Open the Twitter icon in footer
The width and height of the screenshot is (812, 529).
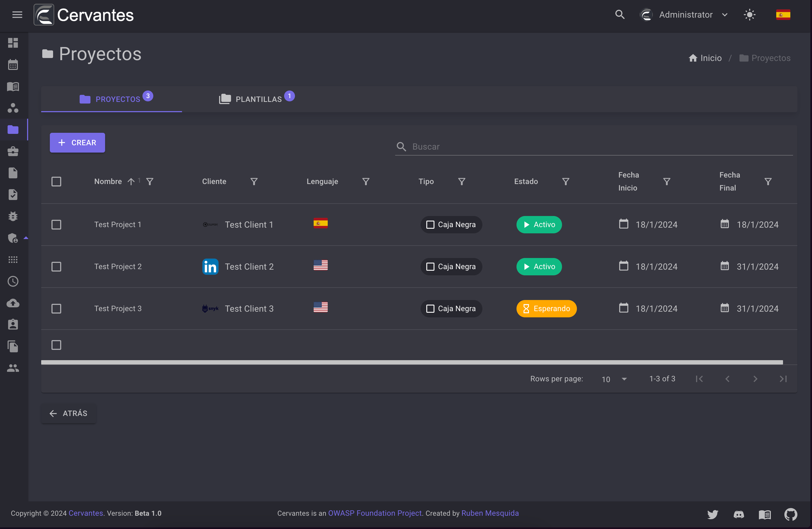coord(712,514)
